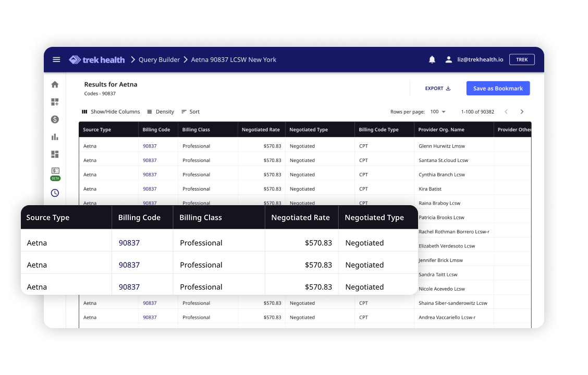Open billing code 90837 in Andrea Vaccariello row
The image size is (588, 375).
150,317
